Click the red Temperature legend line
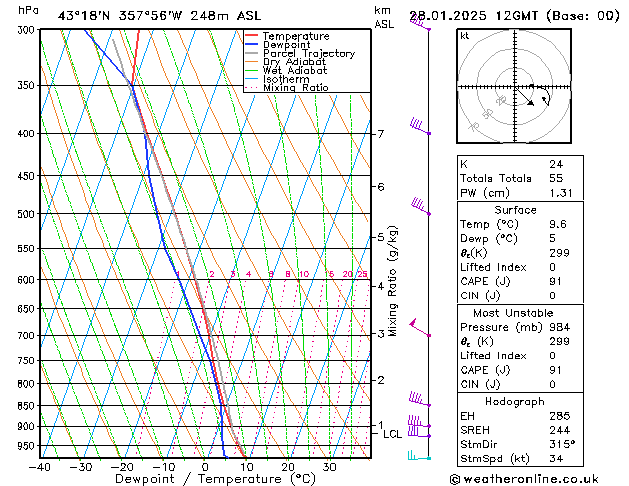The width and height of the screenshot is (629, 486). [251, 36]
